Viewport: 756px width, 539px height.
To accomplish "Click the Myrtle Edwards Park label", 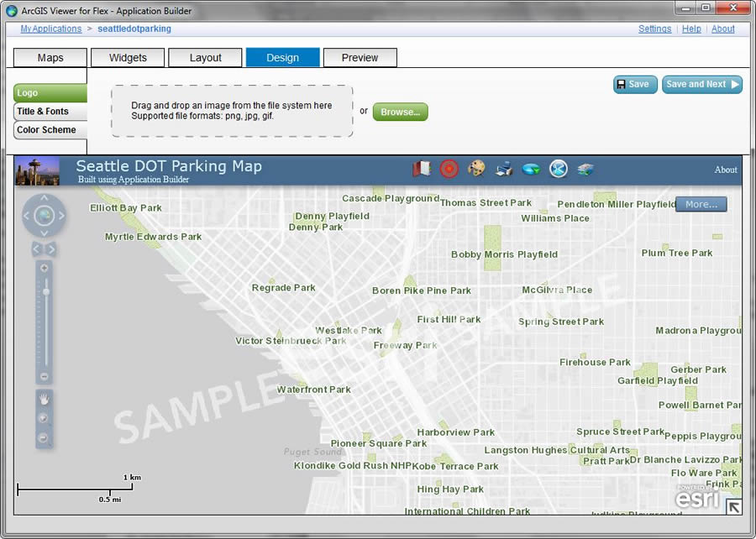I will (x=154, y=237).
